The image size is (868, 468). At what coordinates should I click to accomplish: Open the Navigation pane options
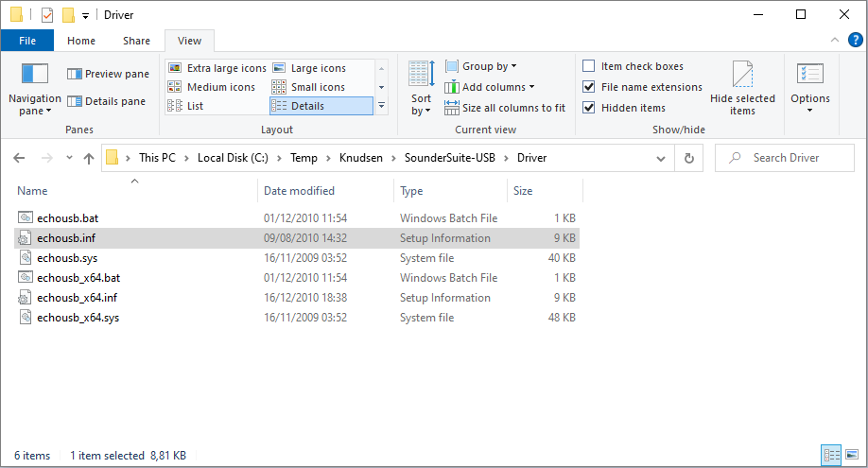tap(34, 89)
